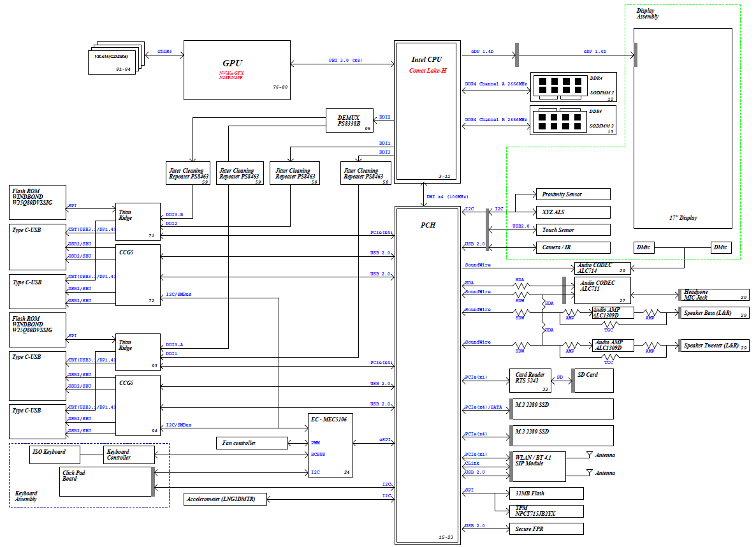756x547 pixels.
Task: Click the GPU block labeled NVidia GFX
Action: click(237, 69)
